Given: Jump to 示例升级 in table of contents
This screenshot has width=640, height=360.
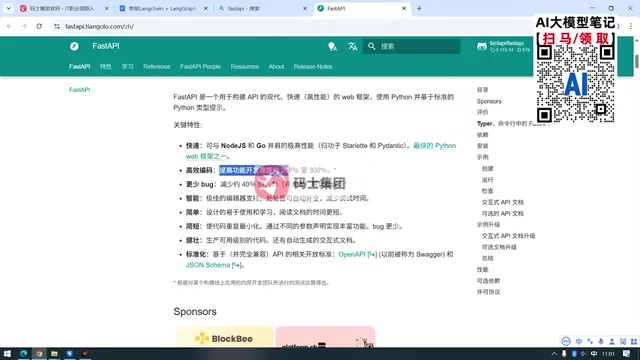Looking at the screenshot, I should 488,224.
